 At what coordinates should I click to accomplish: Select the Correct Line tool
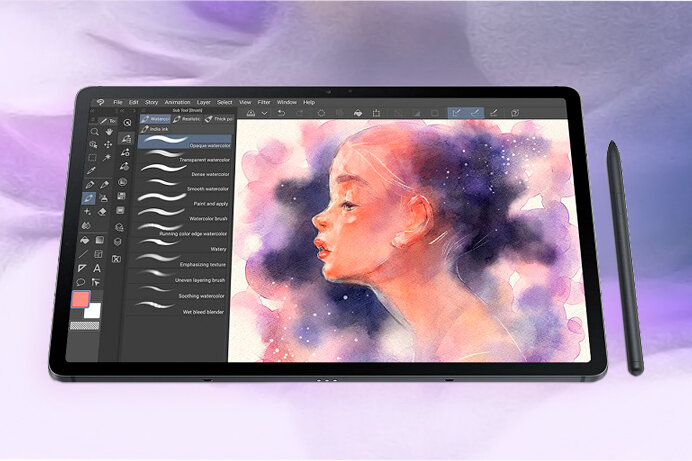(96, 282)
